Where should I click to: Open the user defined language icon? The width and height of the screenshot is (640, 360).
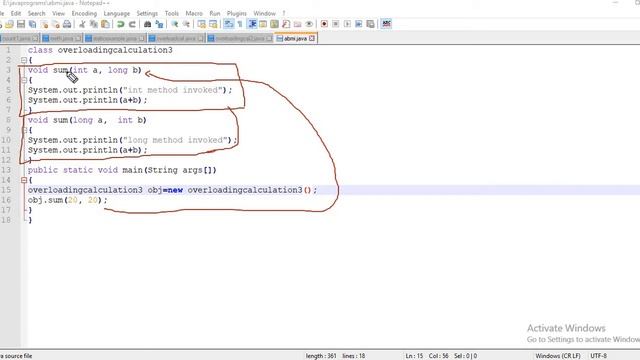pos(263,24)
